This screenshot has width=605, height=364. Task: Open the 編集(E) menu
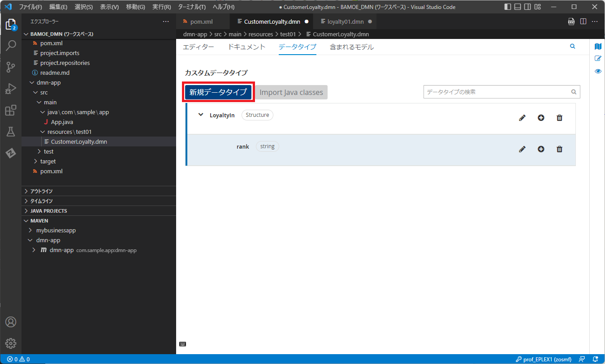[x=58, y=7]
